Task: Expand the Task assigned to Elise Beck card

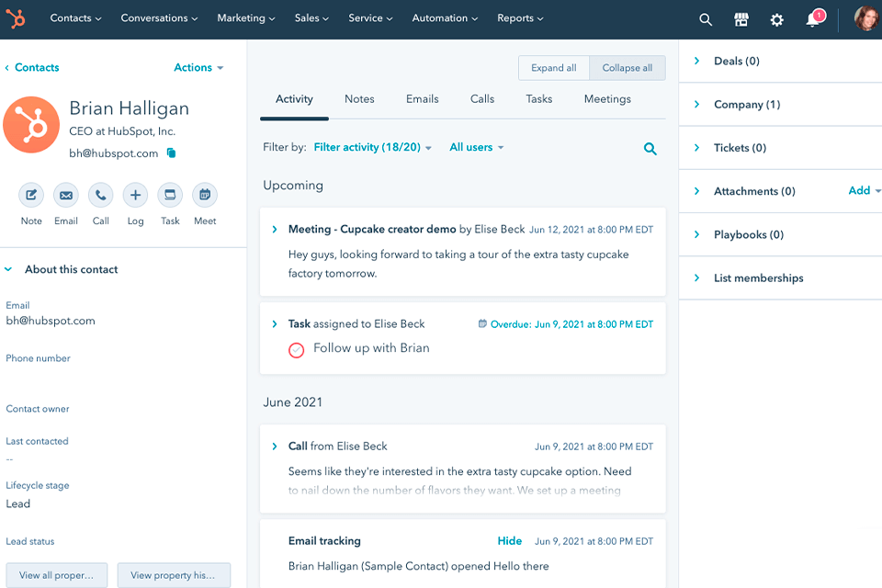Action: (x=275, y=324)
